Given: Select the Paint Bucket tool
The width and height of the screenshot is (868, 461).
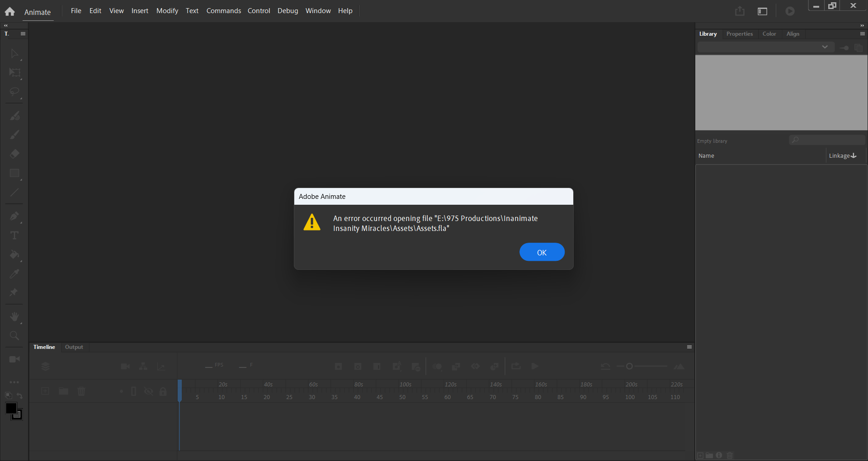Looking at the screenshot, I should 14,254.
